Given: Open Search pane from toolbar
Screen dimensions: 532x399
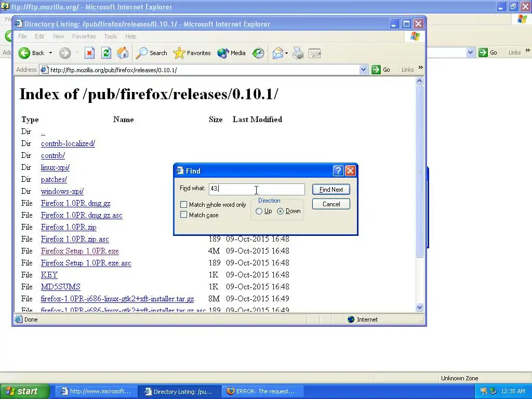Looking at the screenshot, I should [151, 53].
